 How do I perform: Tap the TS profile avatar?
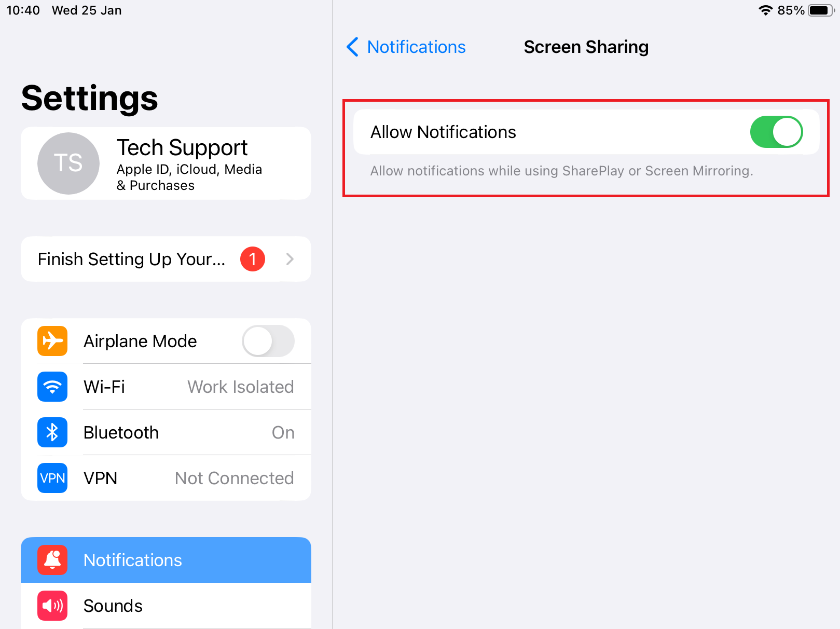[68, 163]
